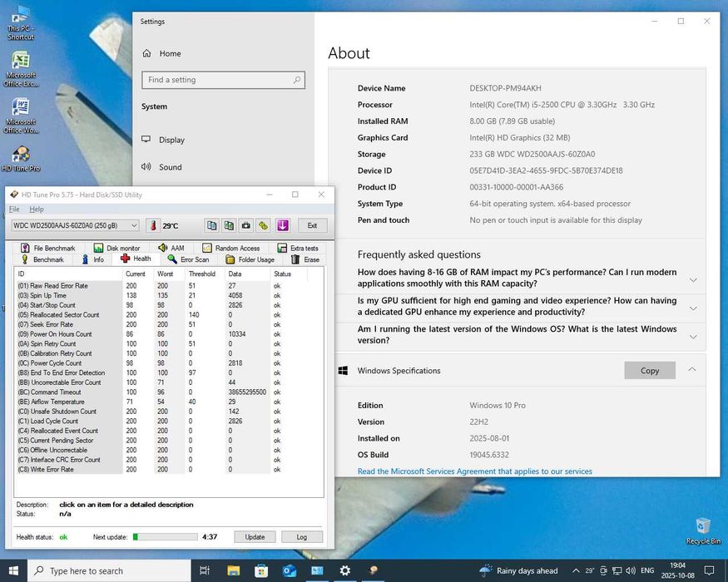Open the Error Scan tab

(x=188, y=259)
